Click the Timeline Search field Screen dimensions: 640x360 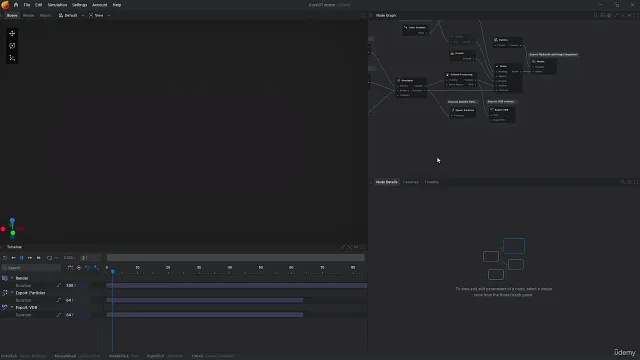(x=31, y=268)
